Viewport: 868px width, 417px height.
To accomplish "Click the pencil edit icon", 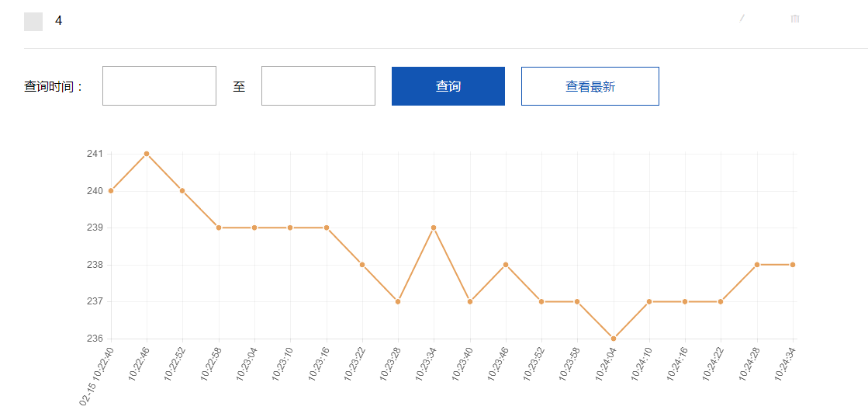I will coord(742,19).
